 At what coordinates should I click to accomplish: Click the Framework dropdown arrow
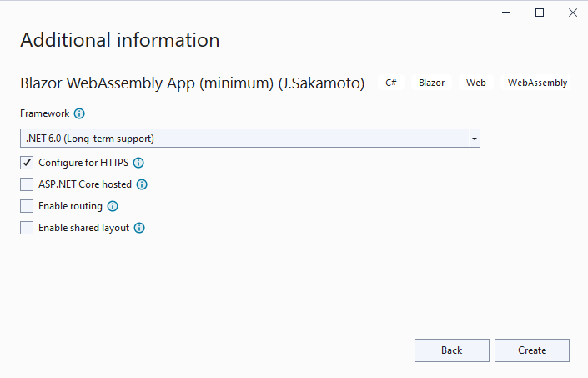coord(474,139)
